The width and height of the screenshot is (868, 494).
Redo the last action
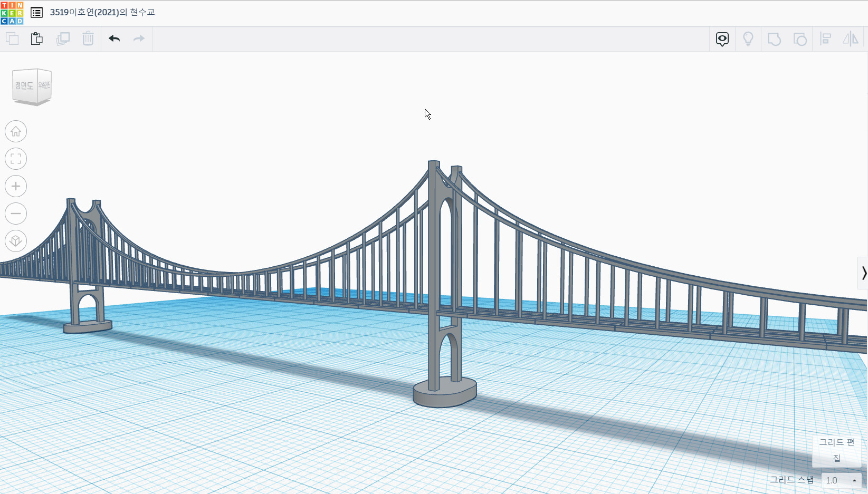pyautogui.click(x=139, y=38)
